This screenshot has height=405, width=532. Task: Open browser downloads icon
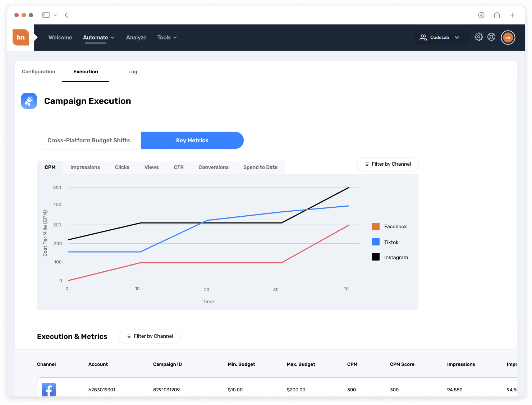pos(481,15)
